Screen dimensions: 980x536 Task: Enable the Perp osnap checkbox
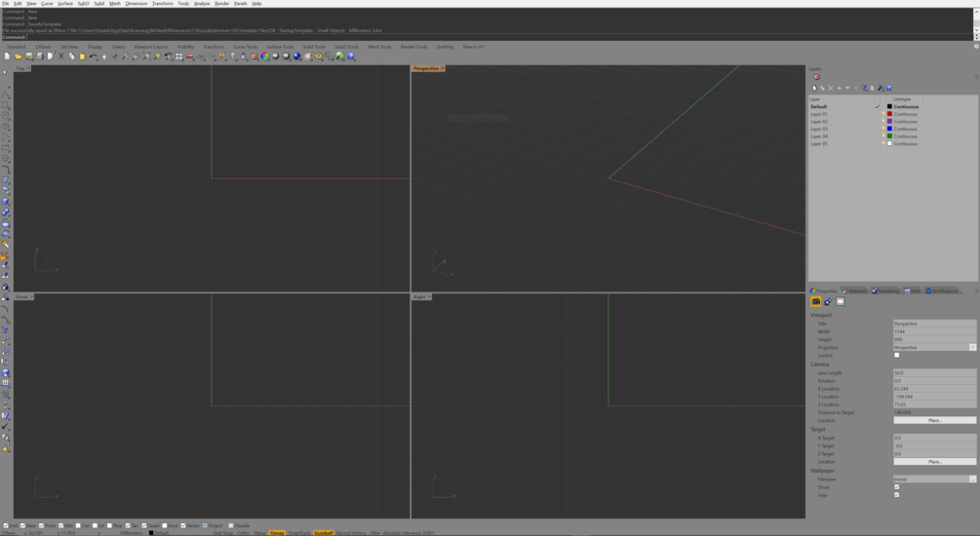(x=109, y=526)
